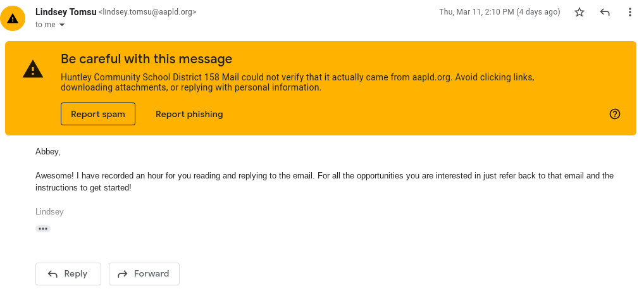Expand the "to me" recipient details arrow
Viewport: 644px width, 305px height.
pos(62,25)
